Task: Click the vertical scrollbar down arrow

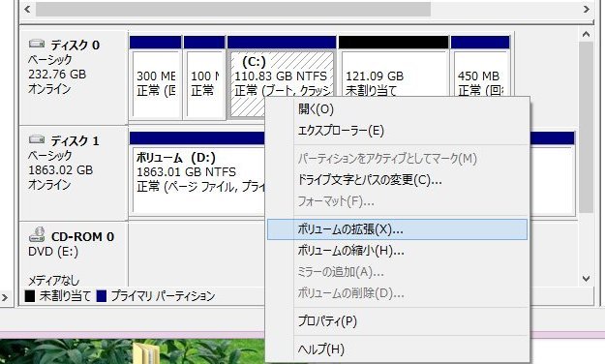Action: point(586,278)
